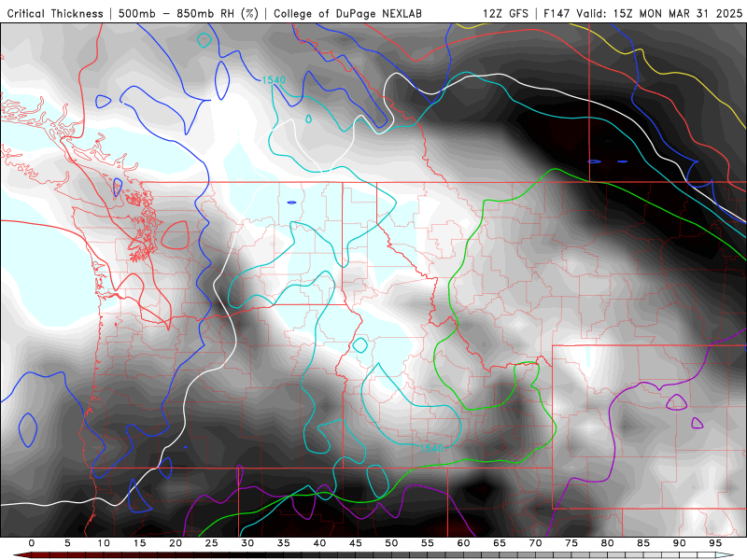Click the "60" colorbar tick label
747x560 pixels.
(x=463, y=543)
